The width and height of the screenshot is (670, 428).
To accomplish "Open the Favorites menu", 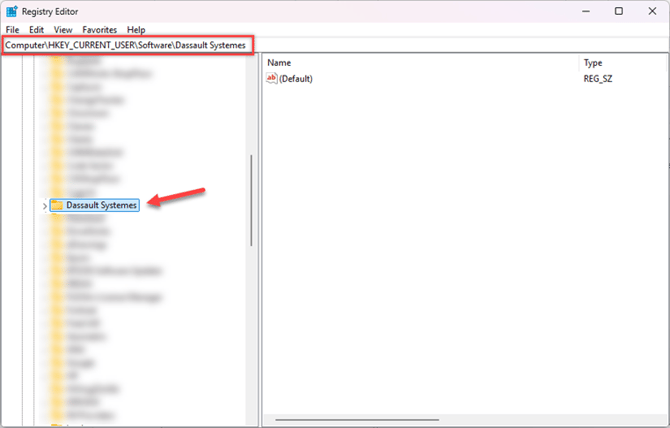I will 100,30.
